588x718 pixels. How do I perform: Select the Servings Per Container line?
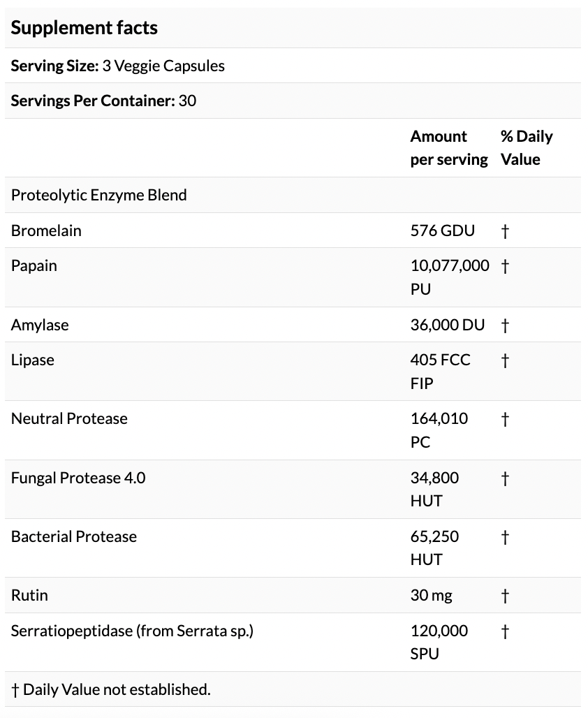point(103,101)
